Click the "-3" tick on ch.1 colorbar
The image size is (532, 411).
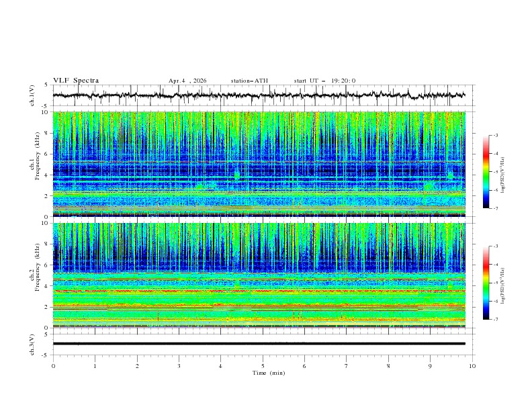(495, 135)
